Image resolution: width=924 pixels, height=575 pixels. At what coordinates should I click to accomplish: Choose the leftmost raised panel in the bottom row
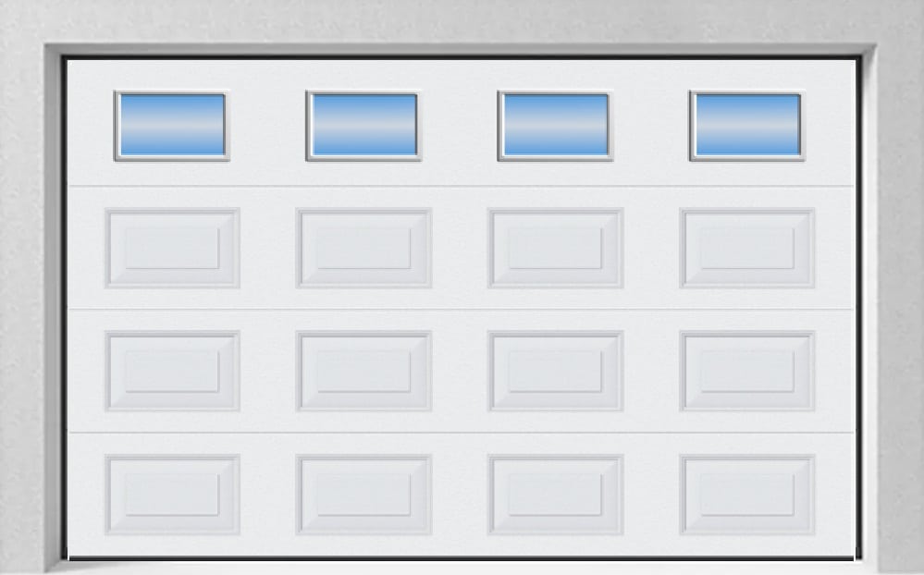pyautogui.click(x=172, y=495)
